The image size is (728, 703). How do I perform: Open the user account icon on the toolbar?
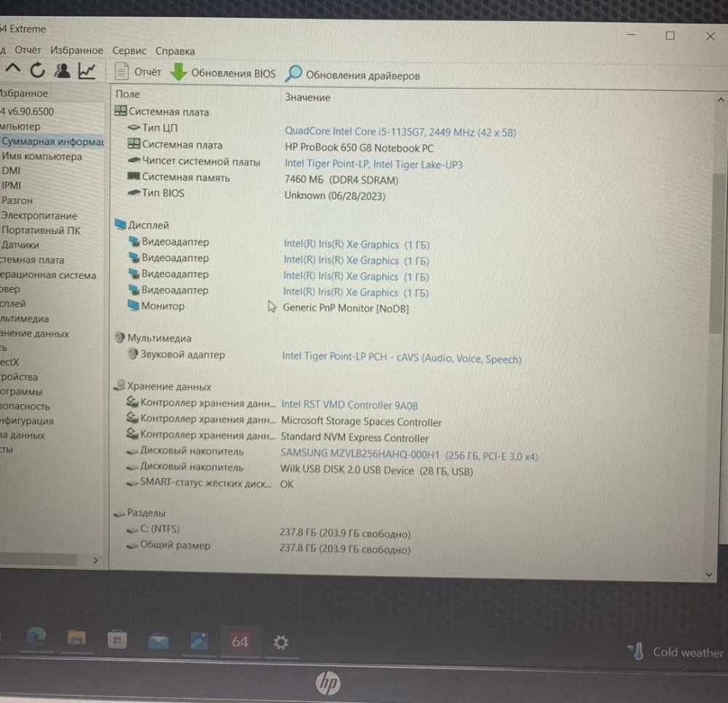(63, 70)
